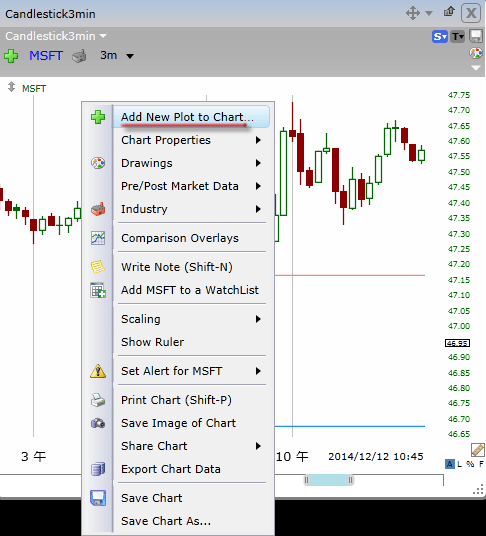The width and height of the screenshot is (486, 536).
Task: Click the resize grip at window corner
Action: 478,489
